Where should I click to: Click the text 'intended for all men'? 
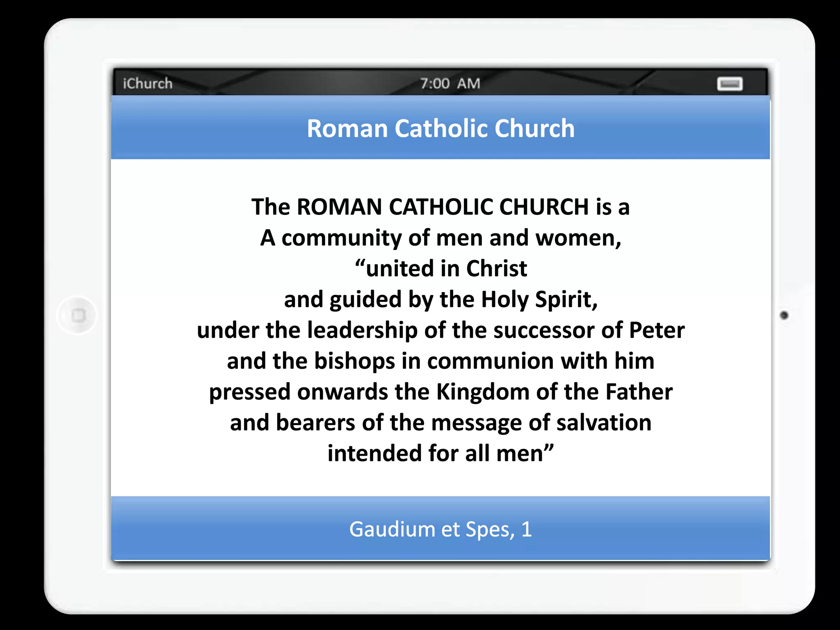click(435, 454)
